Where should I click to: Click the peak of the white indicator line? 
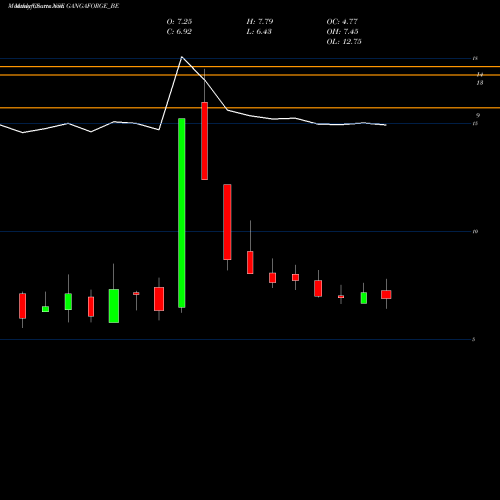(182, 57)
